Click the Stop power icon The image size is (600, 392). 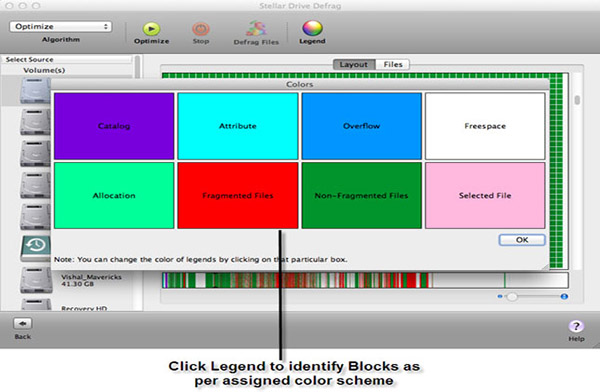pyautogui.click(x=201, y=29)
